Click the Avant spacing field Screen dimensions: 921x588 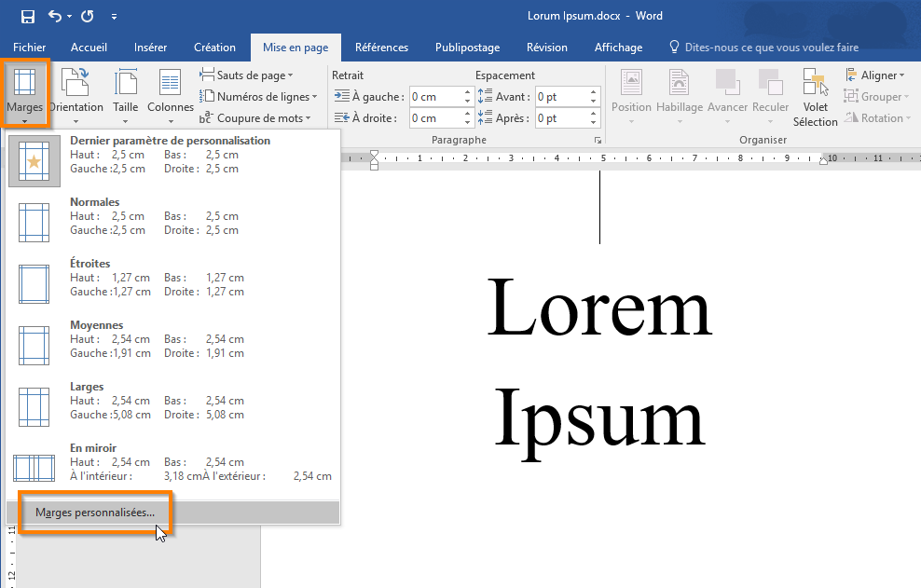(561, 97)
